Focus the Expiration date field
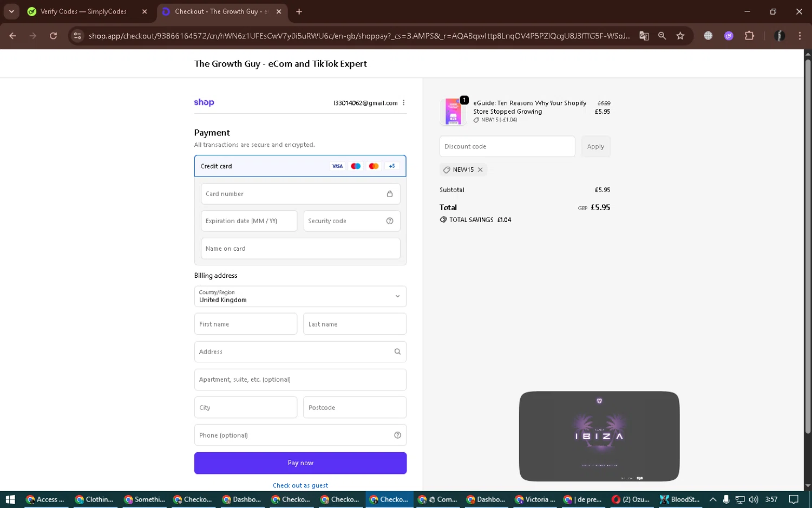Image resolution: width=812 pixels, height=508 pixels. [249, 221]
